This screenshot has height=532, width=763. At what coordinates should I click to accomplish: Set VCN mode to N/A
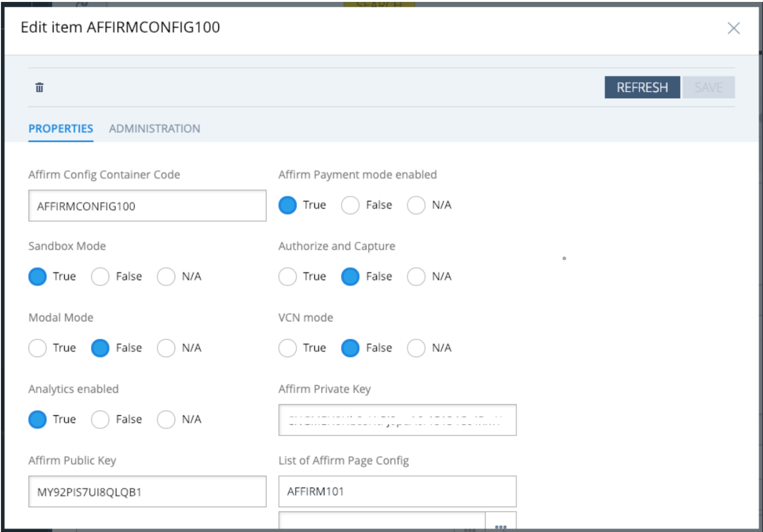416,348
